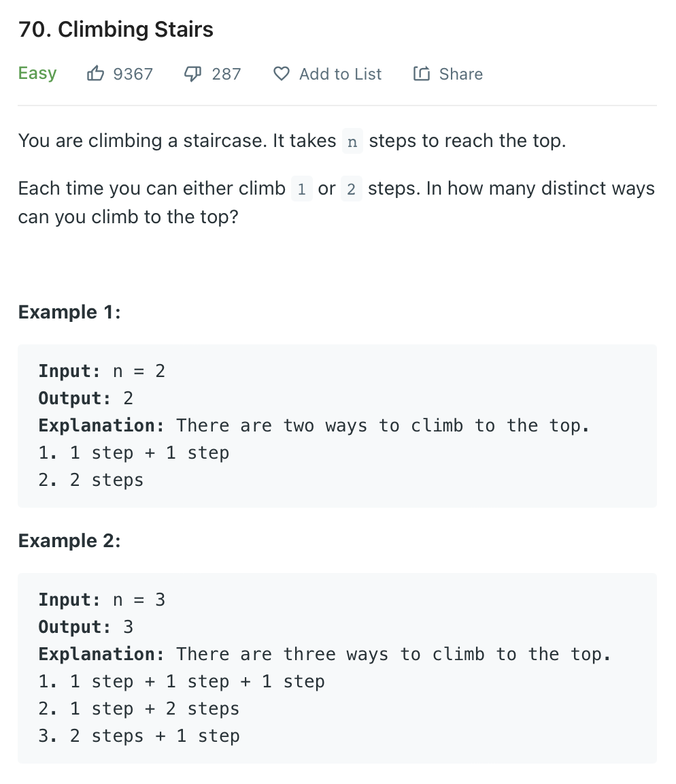Image resolution: width=676 pixels, height=784 pixels.
Task: Click the thumbs-up like icon
Action: [x=95, y=73]
